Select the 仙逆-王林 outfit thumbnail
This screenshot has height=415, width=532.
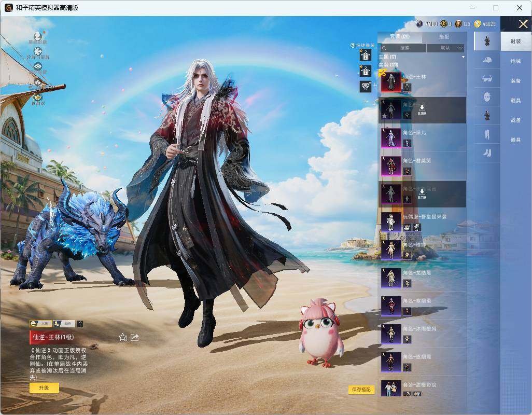[391, 82]
